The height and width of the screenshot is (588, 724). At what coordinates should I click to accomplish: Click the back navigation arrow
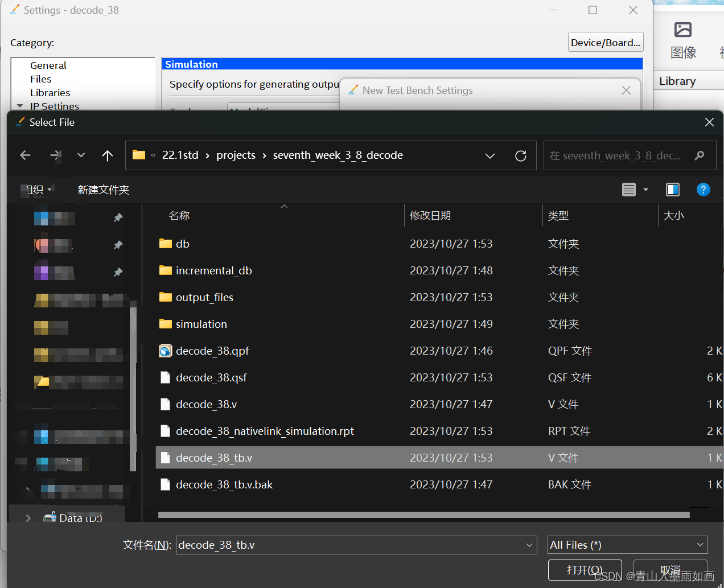coord(25,155)
